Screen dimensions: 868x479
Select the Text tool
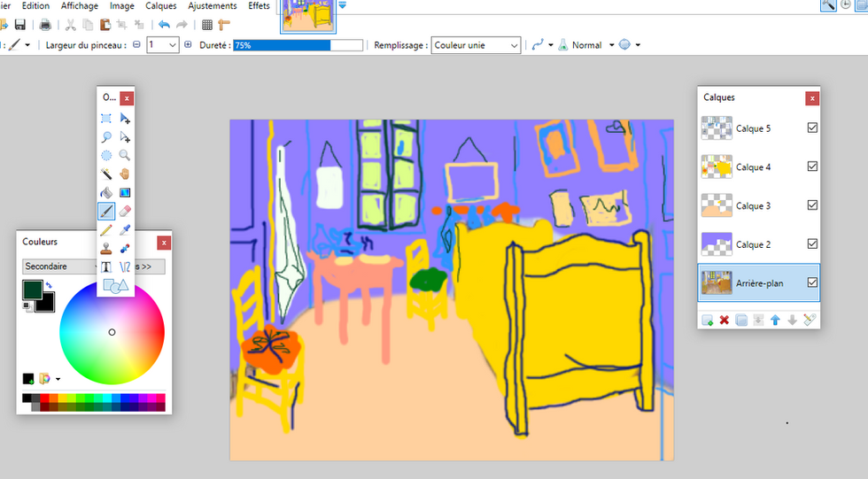click(x=106, y=267)
